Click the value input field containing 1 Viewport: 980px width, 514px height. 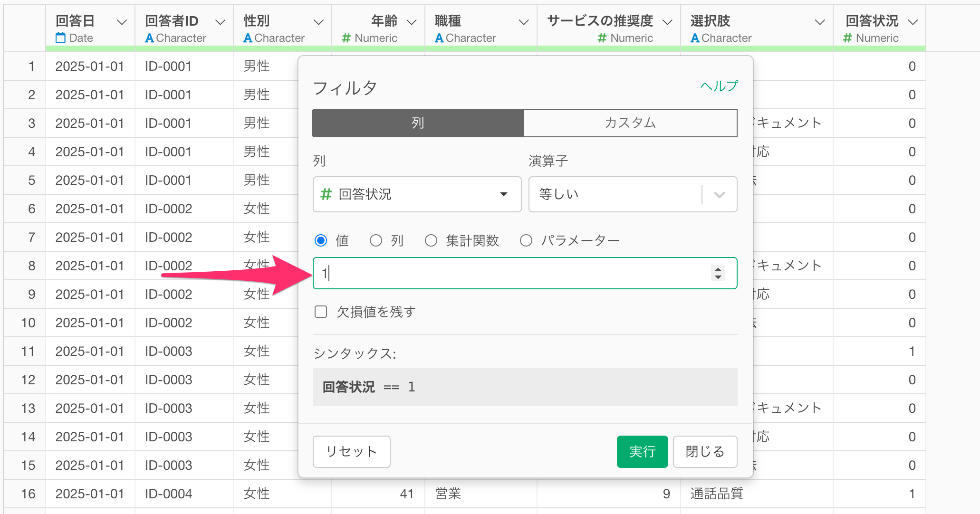(513, 273)
